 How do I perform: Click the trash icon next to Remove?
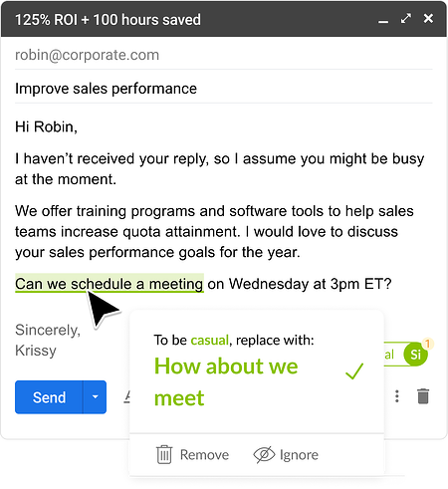click(x=164, y=454)
